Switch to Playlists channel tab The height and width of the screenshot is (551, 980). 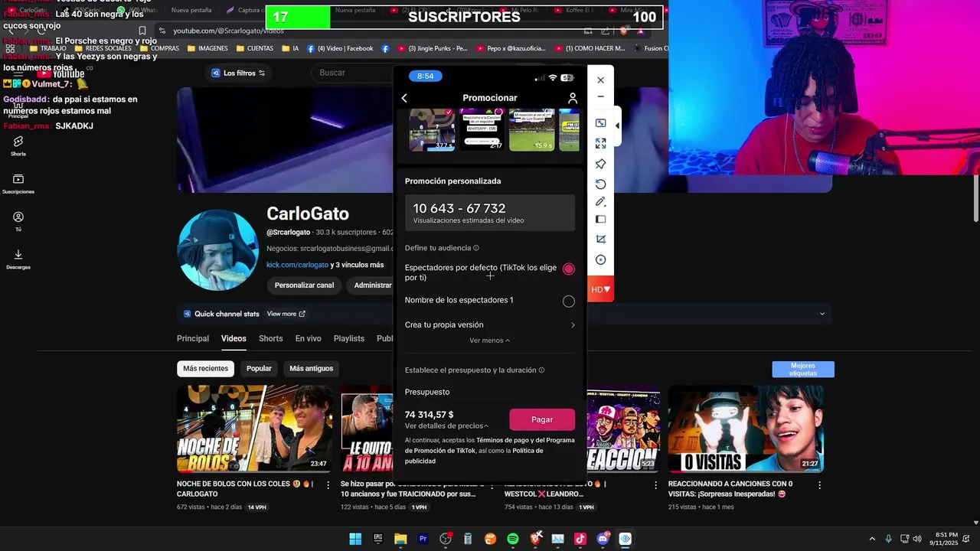point(349,338)
